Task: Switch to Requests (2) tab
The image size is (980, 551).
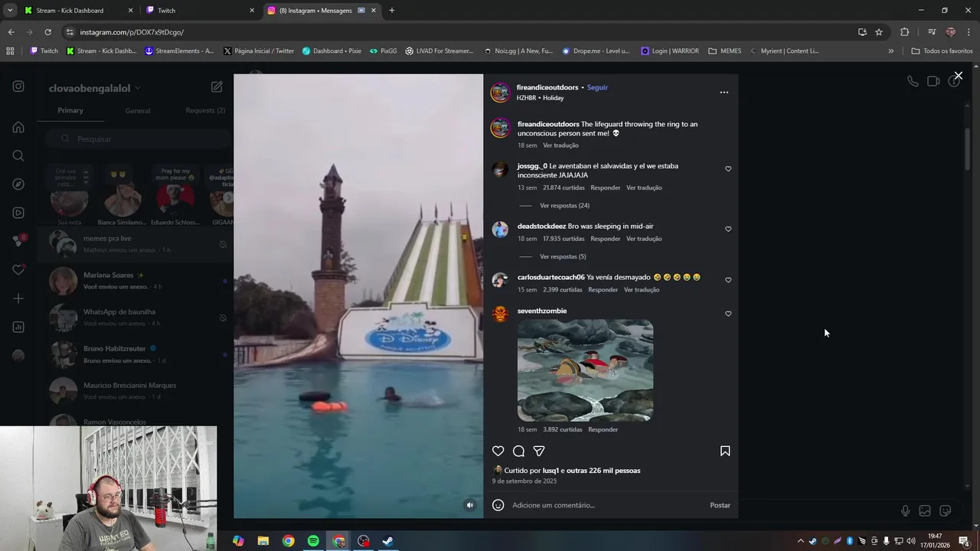Action: click(x=205, y=110)
